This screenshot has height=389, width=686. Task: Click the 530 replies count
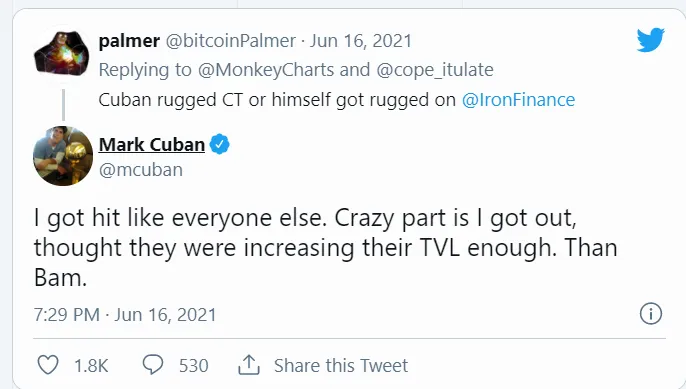point(193,366)
